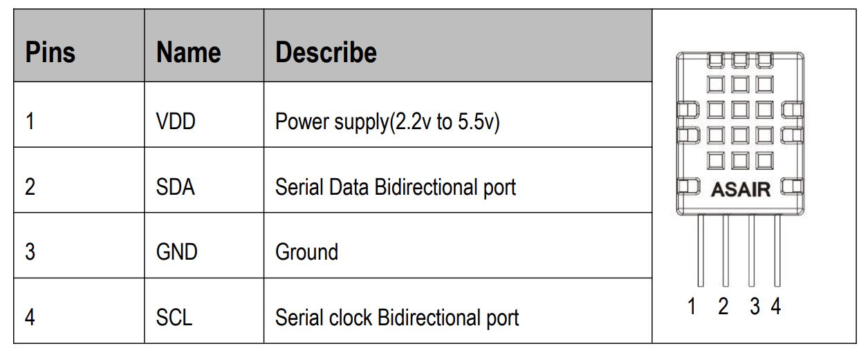This screenshot has height=355, width=868.
Task: Click the pin 1 label under the sensor
Action: pos(692,306)
